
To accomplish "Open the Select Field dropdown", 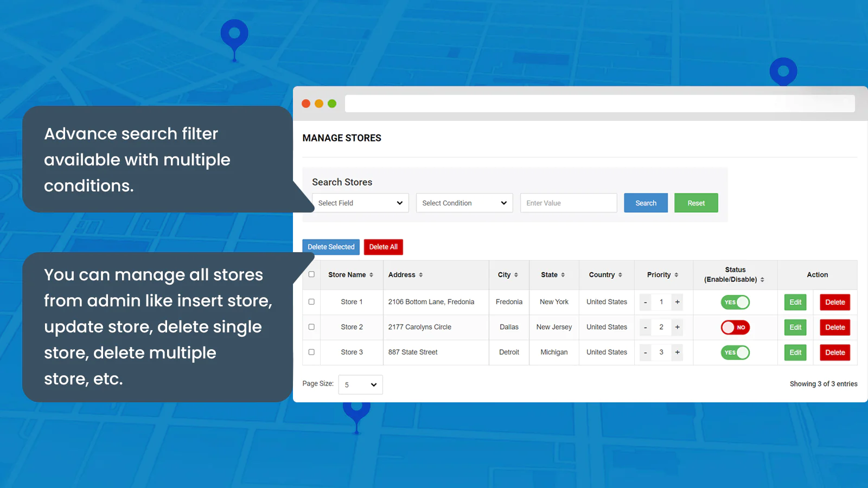I will [360, 203].
